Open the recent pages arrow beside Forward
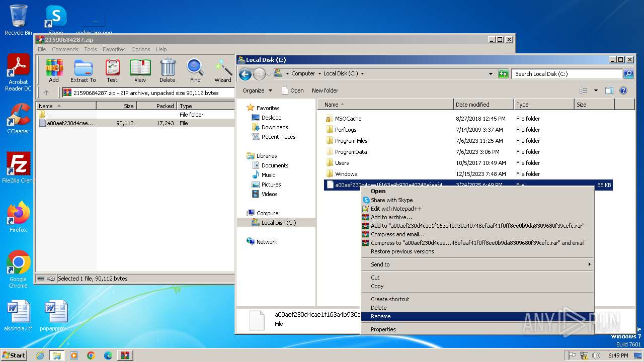Image resolution: width=644 pixels, height=362 pixels. [269, 74]
